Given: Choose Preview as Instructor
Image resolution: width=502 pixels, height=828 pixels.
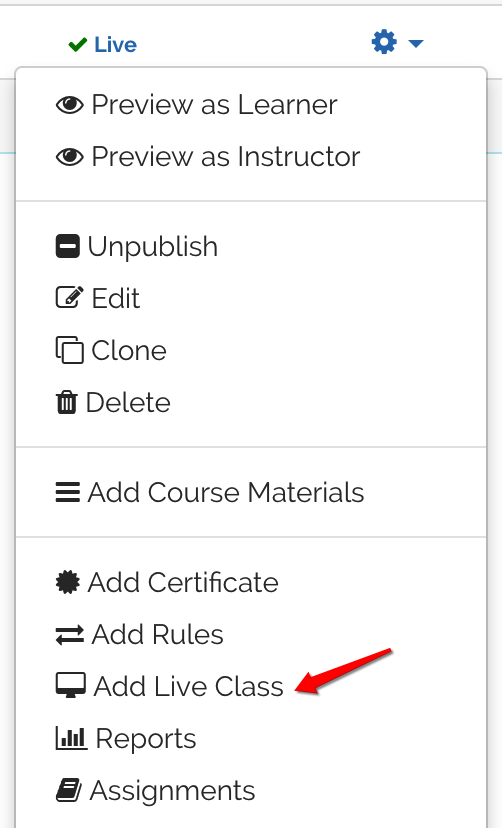Looking at the screenshot, I should pyautogui.click(x=251, y=156).
